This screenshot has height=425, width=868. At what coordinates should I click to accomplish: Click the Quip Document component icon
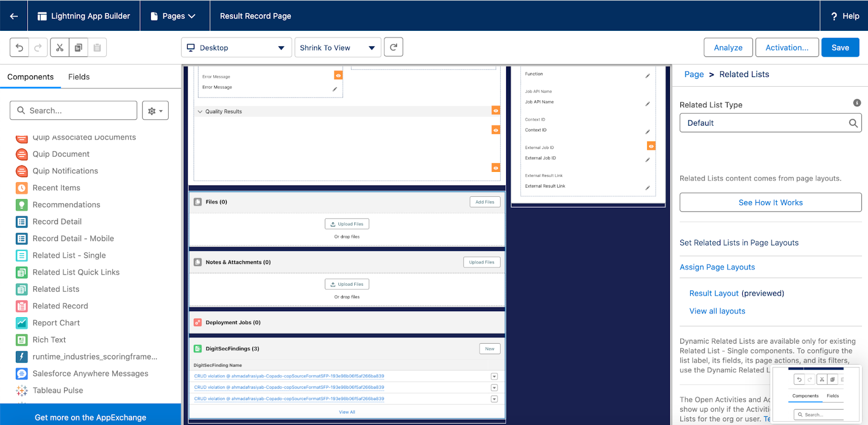[x=22, y=154]
